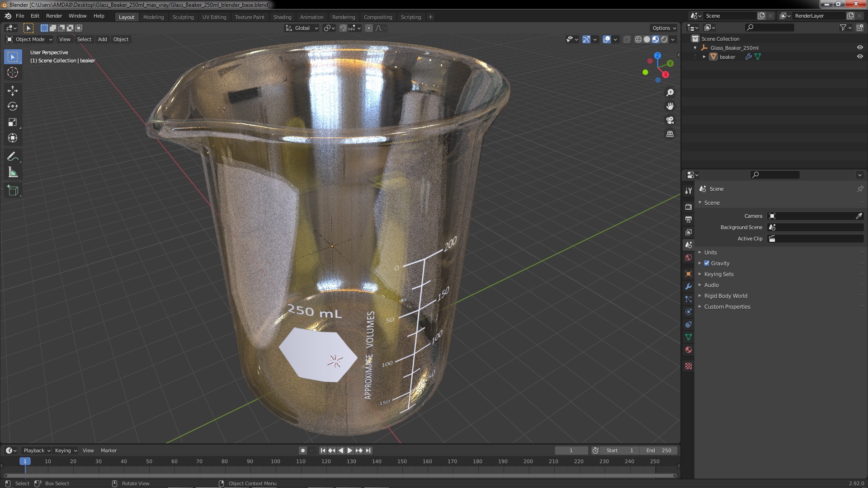Image resolution: width=868 pixels, height=488 pixels.
Task: Select the Move tool in toolbar
Action: 13,90
